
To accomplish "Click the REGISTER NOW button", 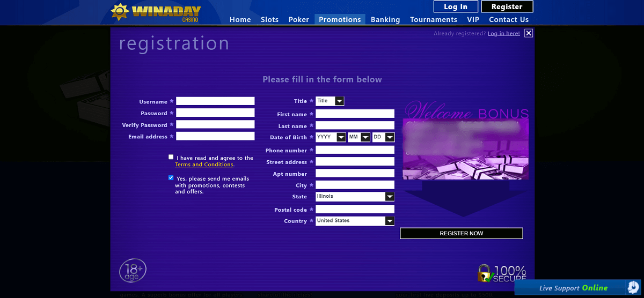I will click(x=462, y=233).
